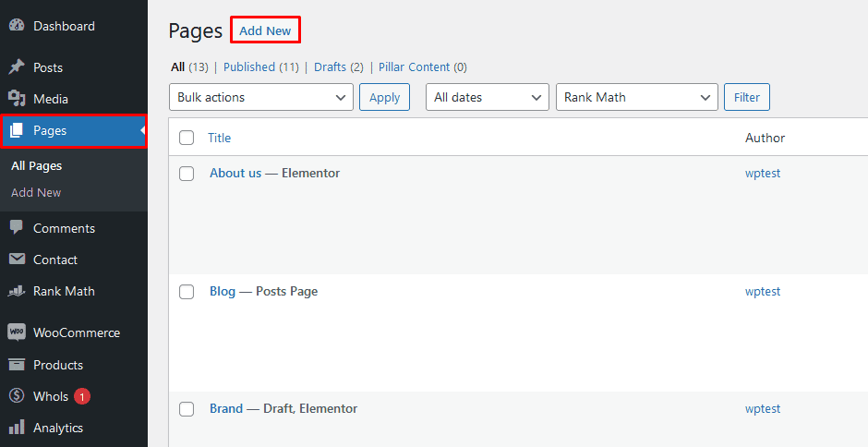Viewport: 868px width, 447px height.
Task: Click the Apply button
Action: [x=384, y=97]
